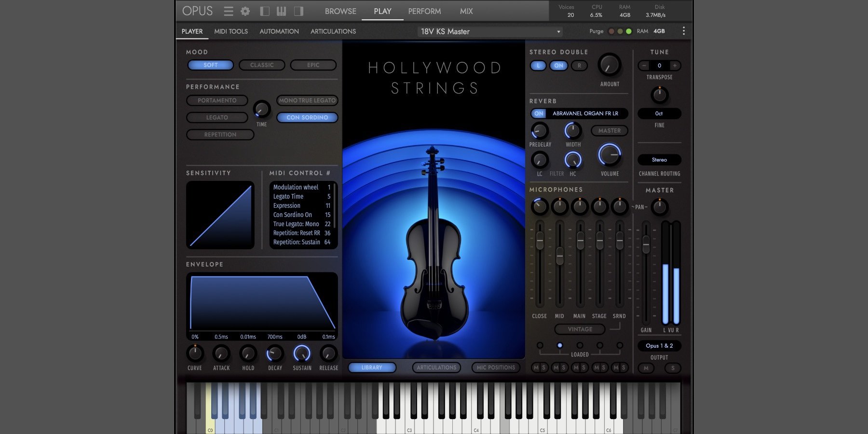Open the Opus 1 & 2 output dropdown
The image size is (868, 434).
point(659,346)
